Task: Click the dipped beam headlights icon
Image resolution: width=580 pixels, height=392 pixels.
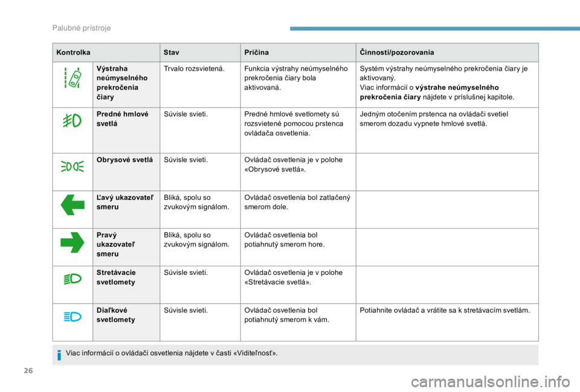Action: [x=72, y=278]
